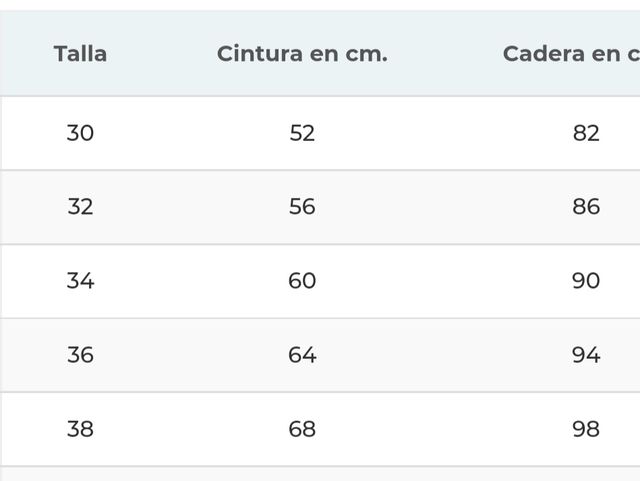Click waist value 52 cell
The height and width of the screenshot is (481, 640).
tap(302, 133)
